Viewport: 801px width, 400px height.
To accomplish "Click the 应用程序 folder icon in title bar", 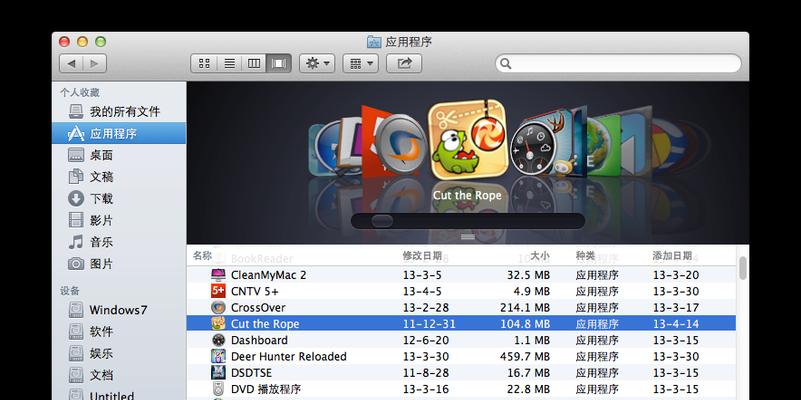I will tap(374, 42).
